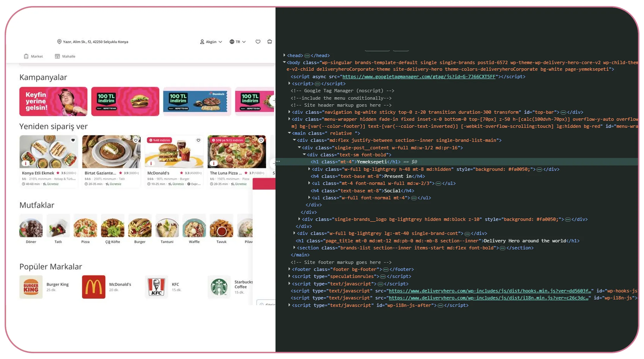This screenshot has height=359, width=644.
Task: Open the googletagmanager script URL link
Action: (419, 77)
